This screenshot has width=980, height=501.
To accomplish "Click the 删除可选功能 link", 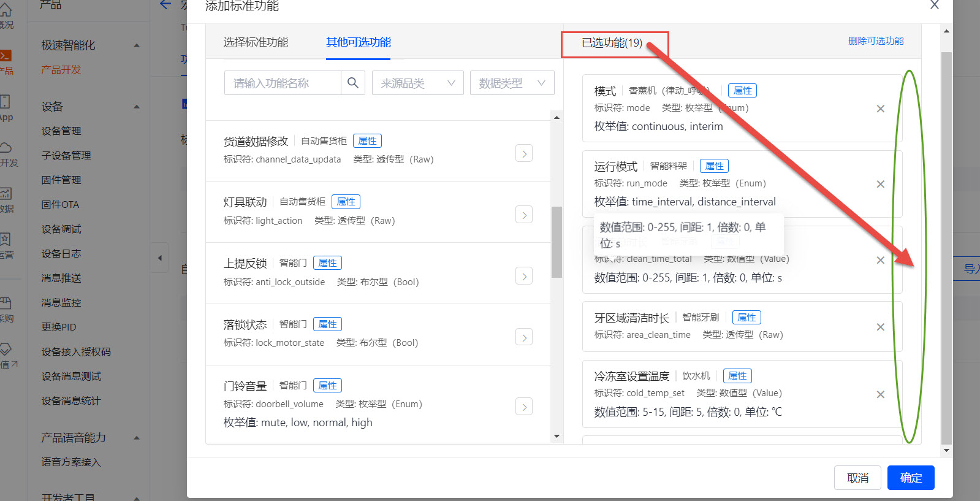I will click(x=875, y=41).
